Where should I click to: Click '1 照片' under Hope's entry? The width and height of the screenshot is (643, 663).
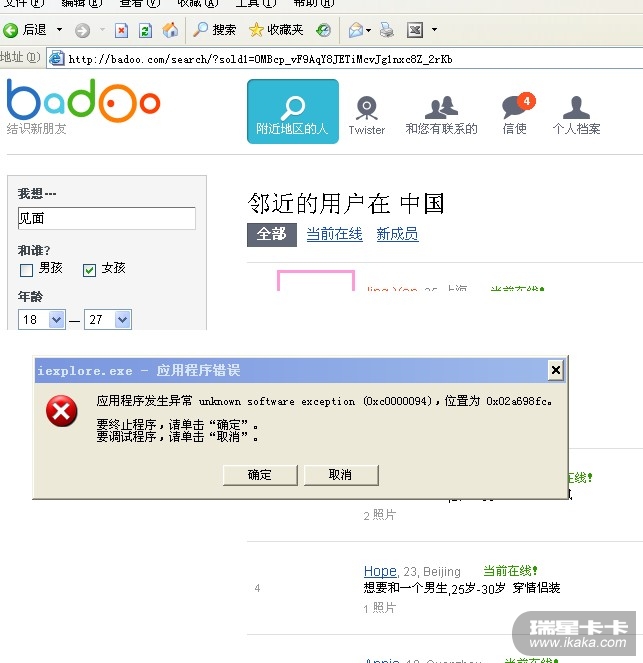pyautogui.click(x=380, y=608)
